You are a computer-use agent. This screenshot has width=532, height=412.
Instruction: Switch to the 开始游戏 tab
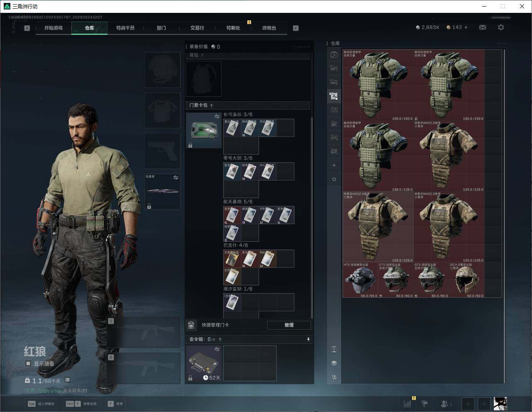tap(54, 28)
